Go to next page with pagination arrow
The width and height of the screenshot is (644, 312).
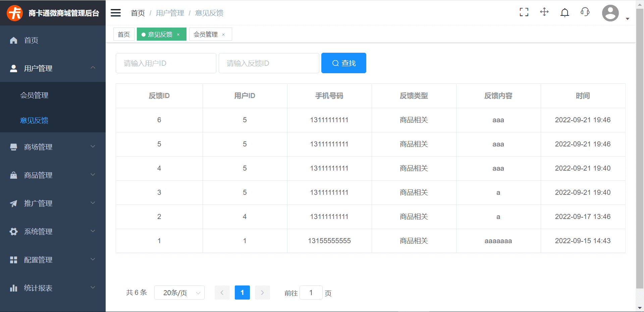[x=262, y=293]
